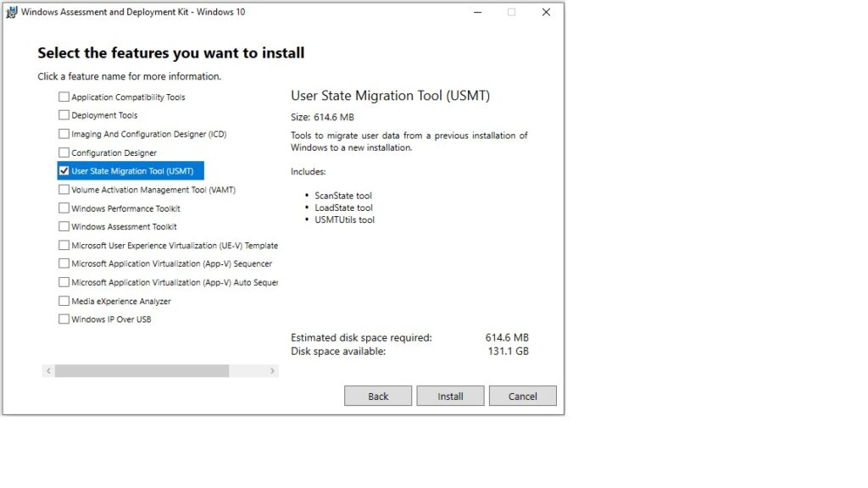Click the horizontal scrollbar left arrow
868x488 pixels.
48,371
